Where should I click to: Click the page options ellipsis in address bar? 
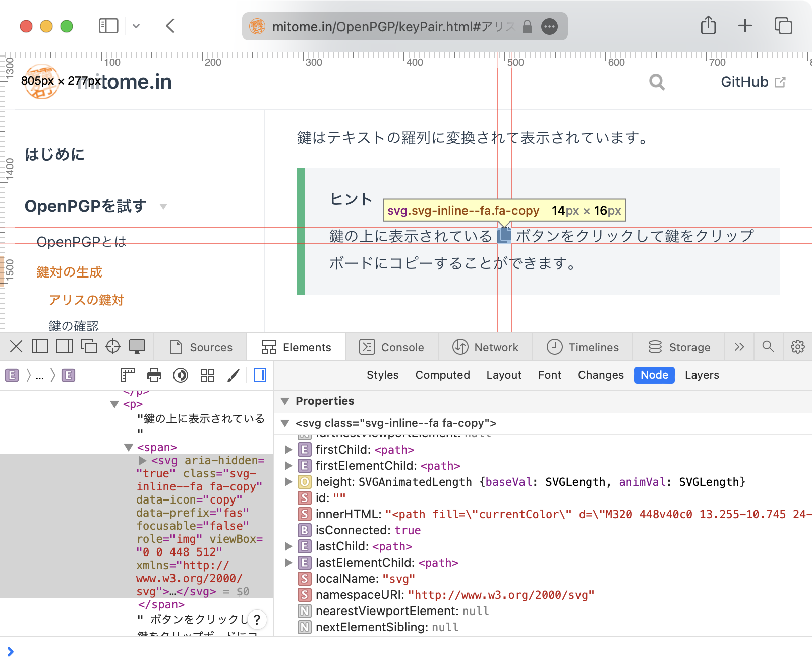point(549,26)
